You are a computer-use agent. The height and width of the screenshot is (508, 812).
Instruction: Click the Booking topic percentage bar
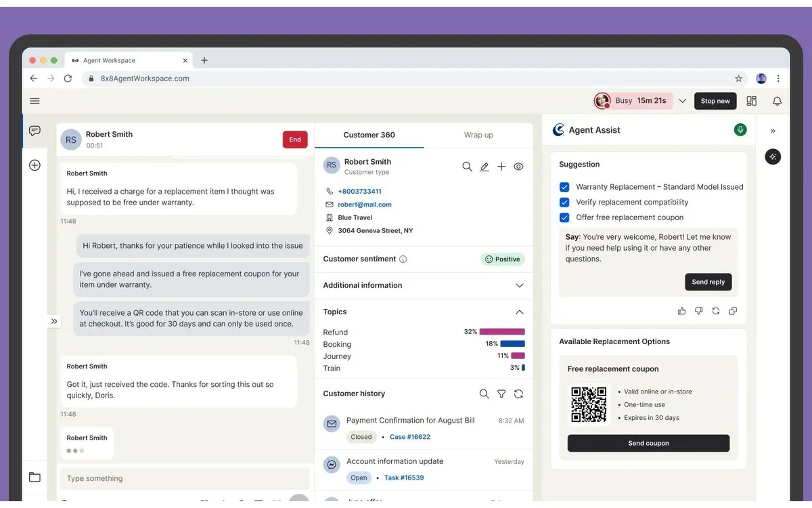[513, 344]
